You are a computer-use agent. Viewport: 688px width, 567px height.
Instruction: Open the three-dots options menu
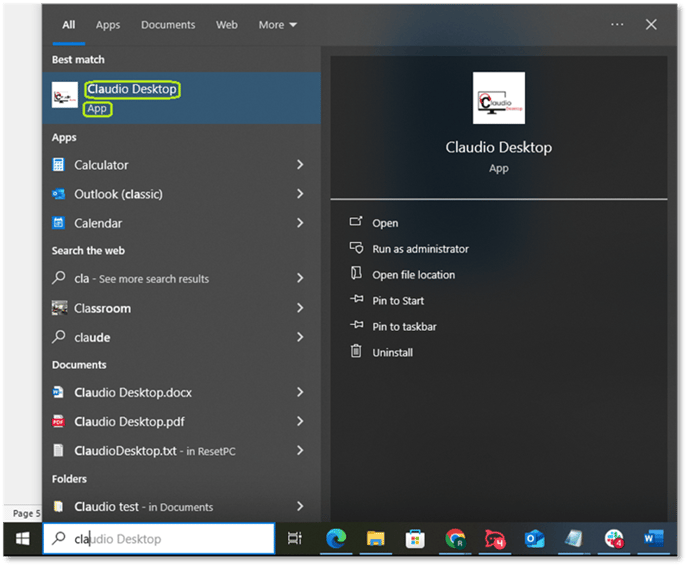pyautogui.click(x=617, y=25)
